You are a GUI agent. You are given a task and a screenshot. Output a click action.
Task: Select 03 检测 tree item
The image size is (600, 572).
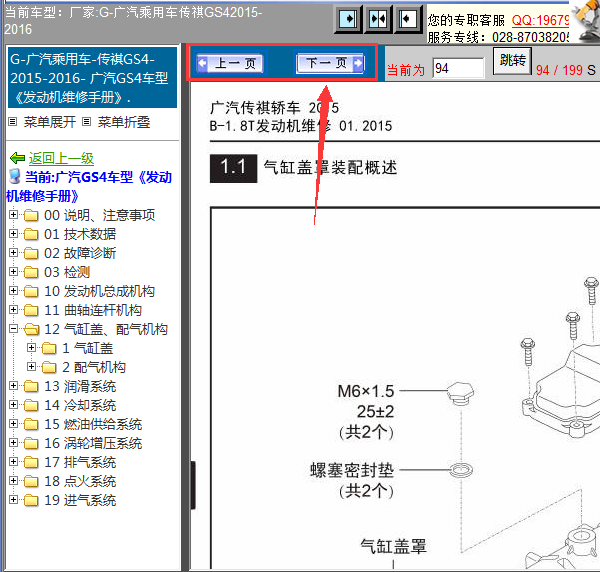[x=67, y=272]
